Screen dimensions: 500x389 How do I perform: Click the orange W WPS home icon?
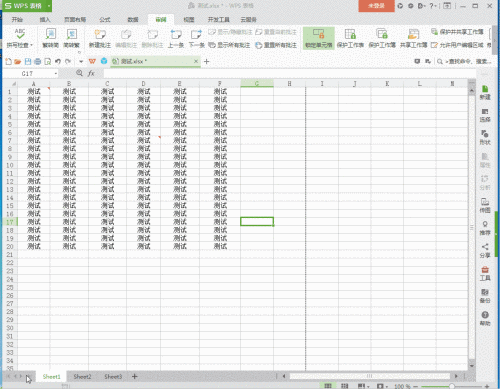(x=92, y=61)
